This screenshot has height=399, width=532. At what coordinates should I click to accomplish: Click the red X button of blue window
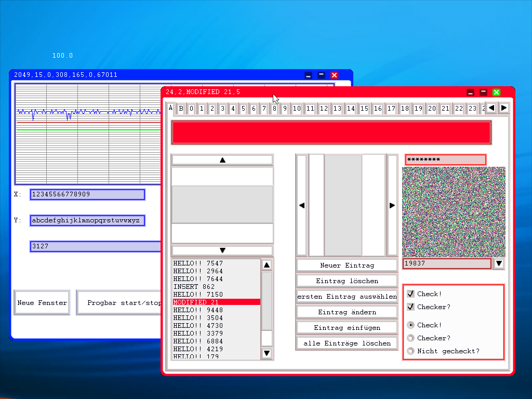[x=334, y=75]
